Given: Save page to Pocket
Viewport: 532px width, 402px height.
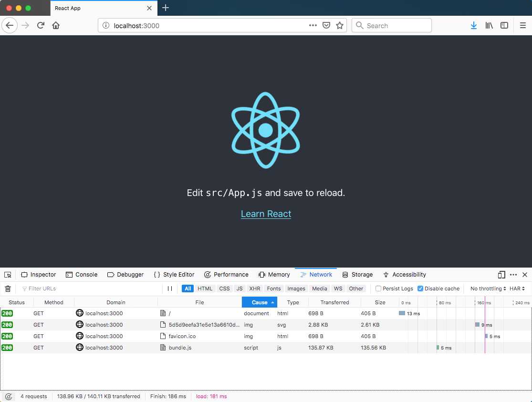Looking at the screenshot, I should 326,25.
